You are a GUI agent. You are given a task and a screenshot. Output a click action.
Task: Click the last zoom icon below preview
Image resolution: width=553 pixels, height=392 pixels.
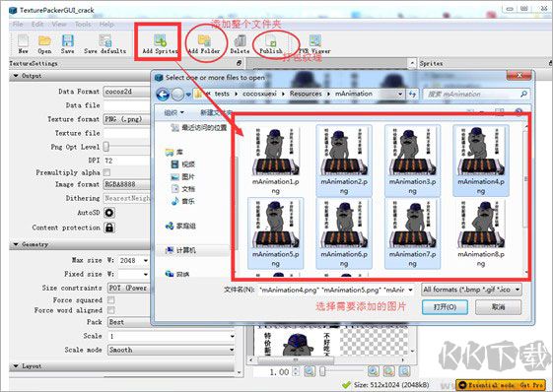tap(404, 371)
